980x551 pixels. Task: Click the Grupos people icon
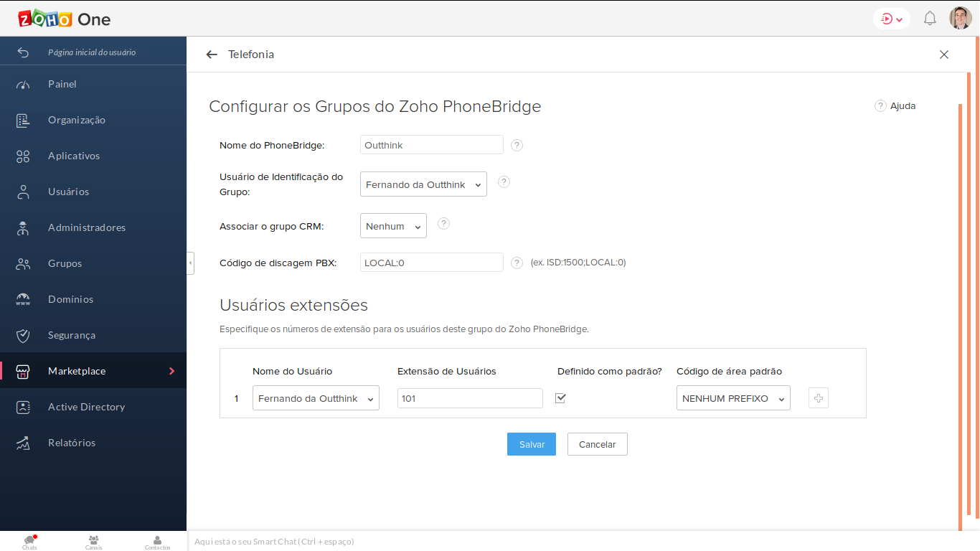tap(23, 263)
